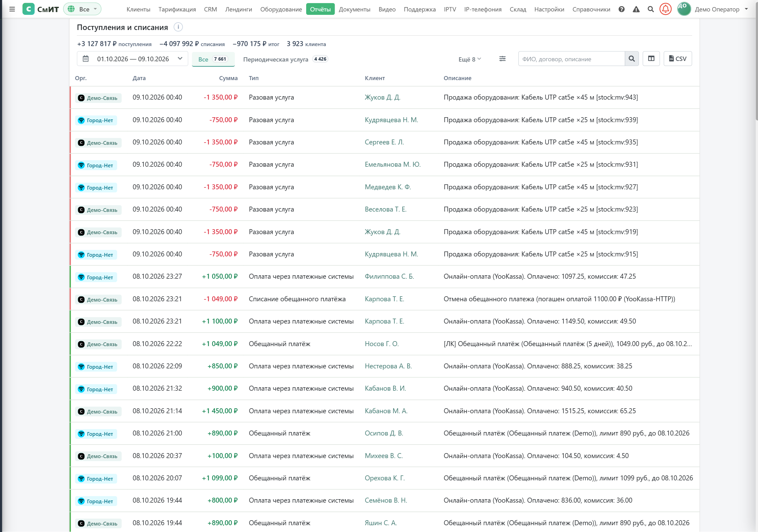Screen dimensions: 758x532
Task: Switch to the Периодическая услуга tab
Action: pyautogui.click(x=285, y=59)
